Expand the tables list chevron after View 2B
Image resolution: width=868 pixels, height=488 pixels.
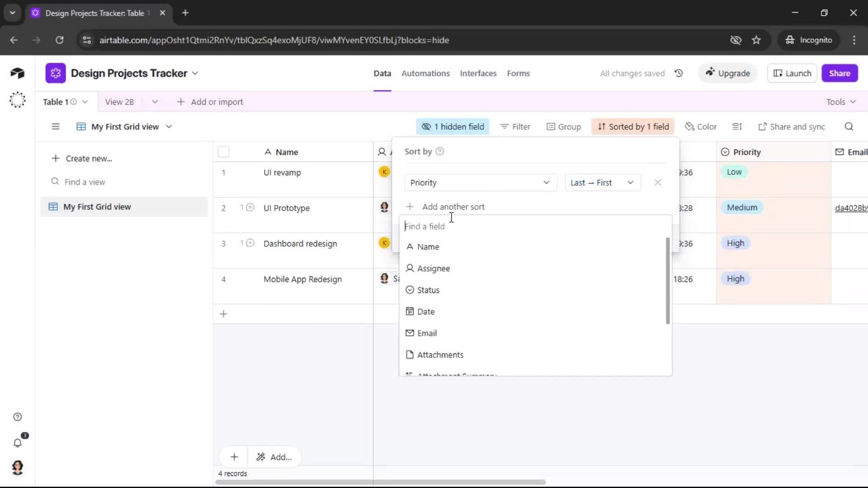coord(155,102)
